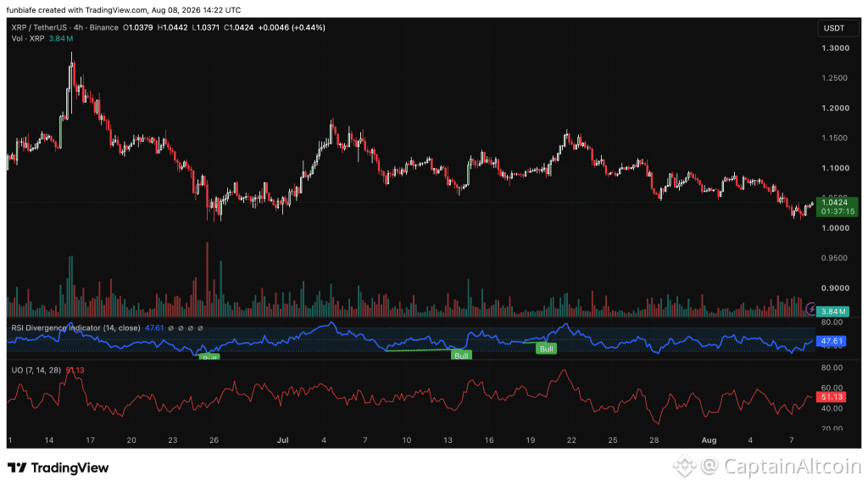Click the Aug month label on time axis
The image size is (868, 487).
(709, 440)
